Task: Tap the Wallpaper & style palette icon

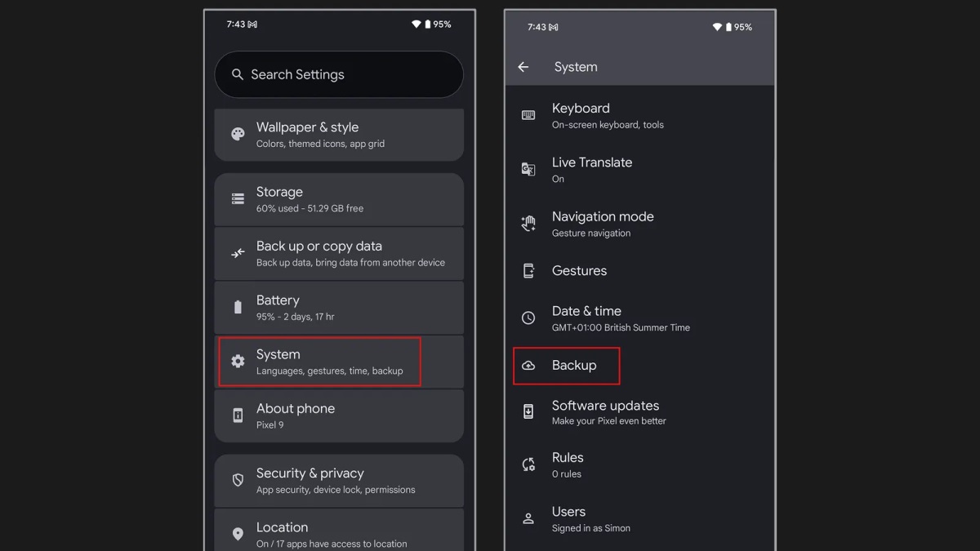Action: [x=238, y=135]
